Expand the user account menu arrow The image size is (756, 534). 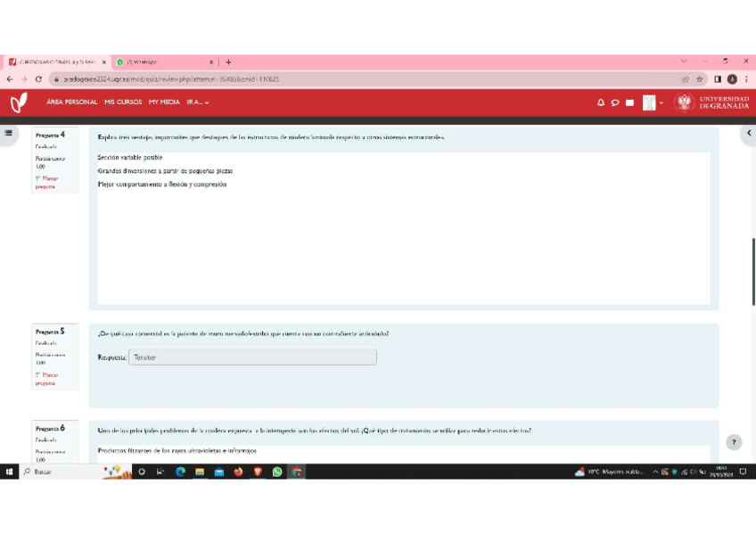pyautogui.click(x=661, y=103)
